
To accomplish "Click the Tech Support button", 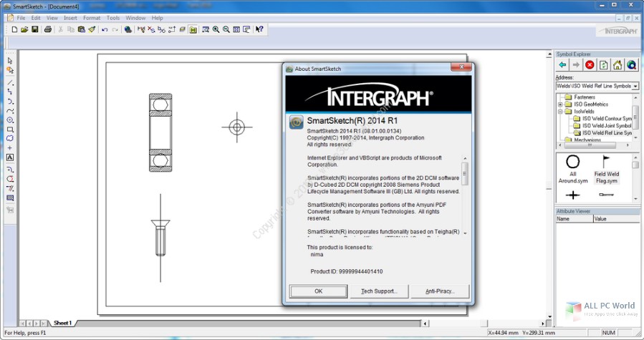I will pyautogui.click(x=379, y=291).
